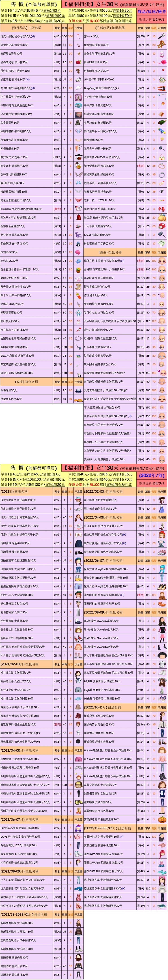Click the sample image for 夏聖南瓜底座30天
Screen dimensions: 168x980
[78, 399]
